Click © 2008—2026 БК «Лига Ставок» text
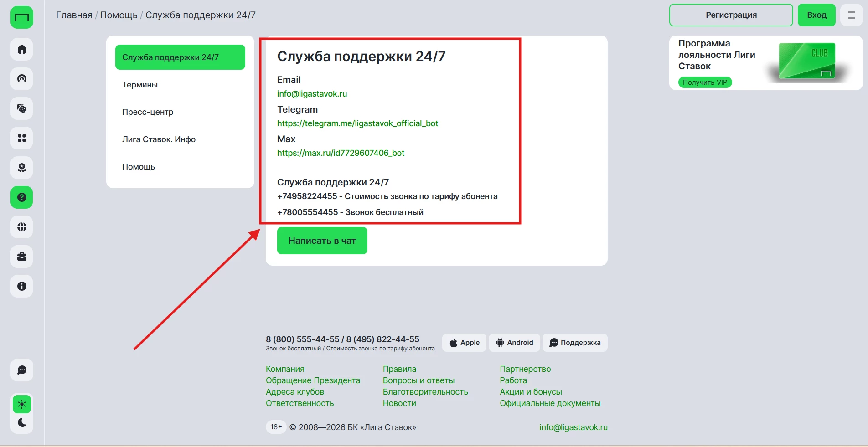This screenshot has height=447, width=868. click(353, 427)
